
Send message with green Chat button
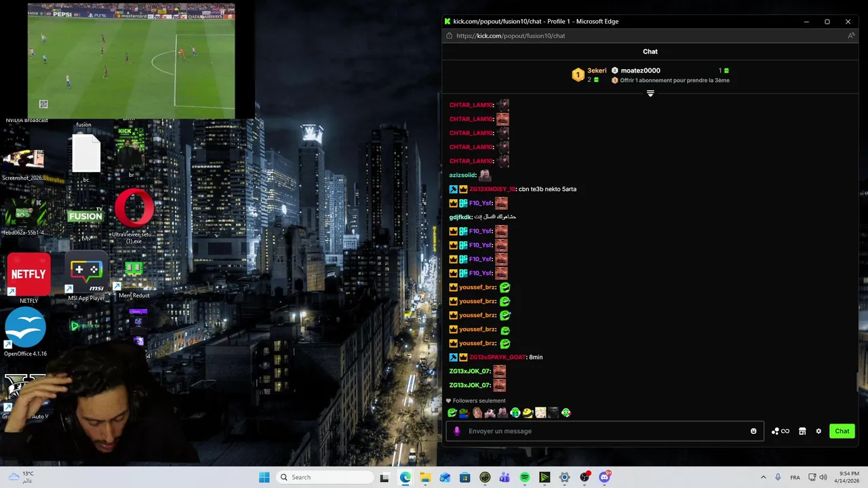(x=842, y=431)
